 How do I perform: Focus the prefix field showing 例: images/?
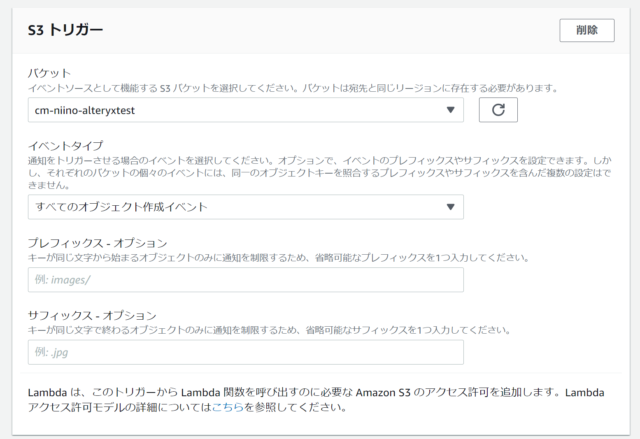246,279
